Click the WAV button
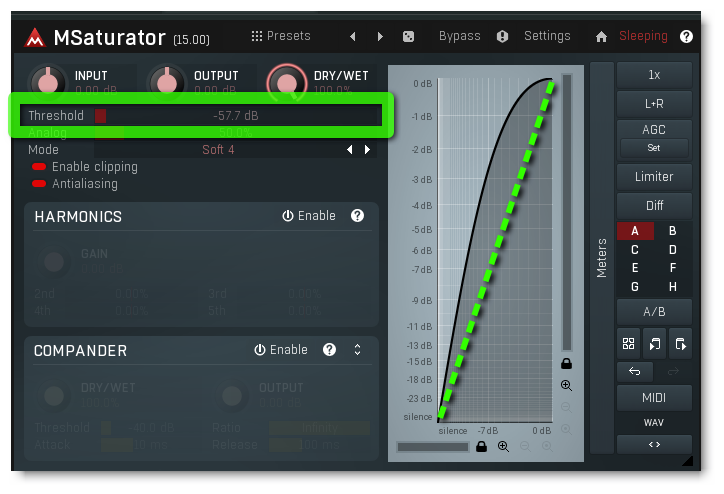The image size is (724, 494). [x=654, y=423]
